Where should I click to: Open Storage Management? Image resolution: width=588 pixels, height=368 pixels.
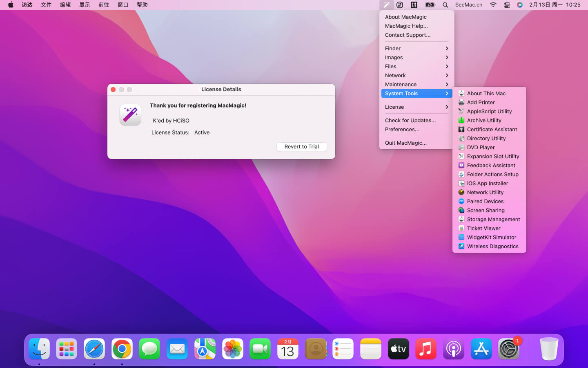tap(489, 219)
